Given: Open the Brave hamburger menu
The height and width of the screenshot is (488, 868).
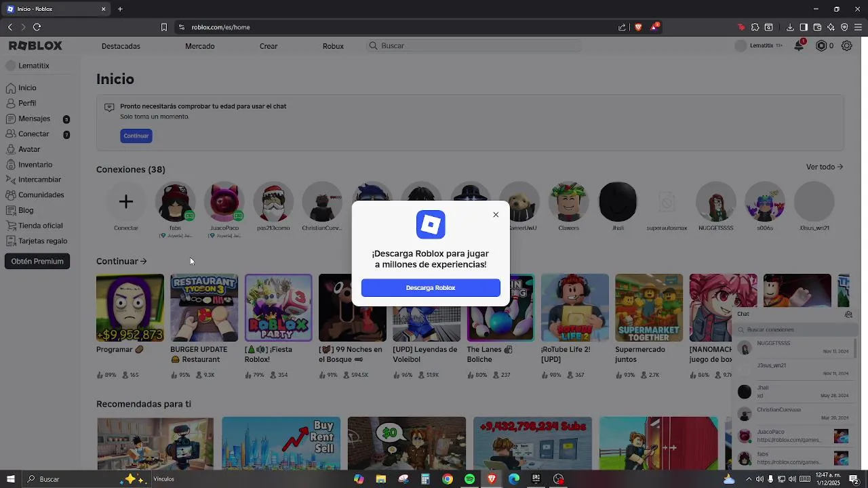Looking at the screenshot, I should tap(859, 27).
